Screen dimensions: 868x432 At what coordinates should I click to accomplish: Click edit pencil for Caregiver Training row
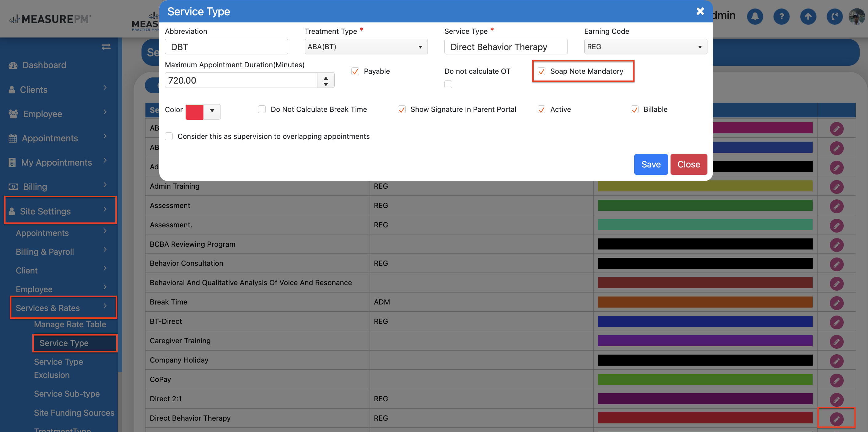click(836, 341)
